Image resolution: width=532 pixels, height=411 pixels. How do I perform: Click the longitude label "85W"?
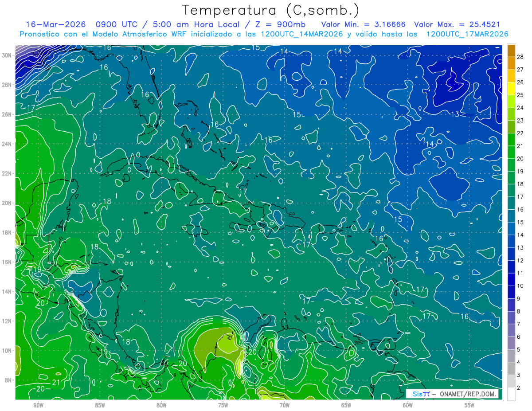(x=100, y=405)
